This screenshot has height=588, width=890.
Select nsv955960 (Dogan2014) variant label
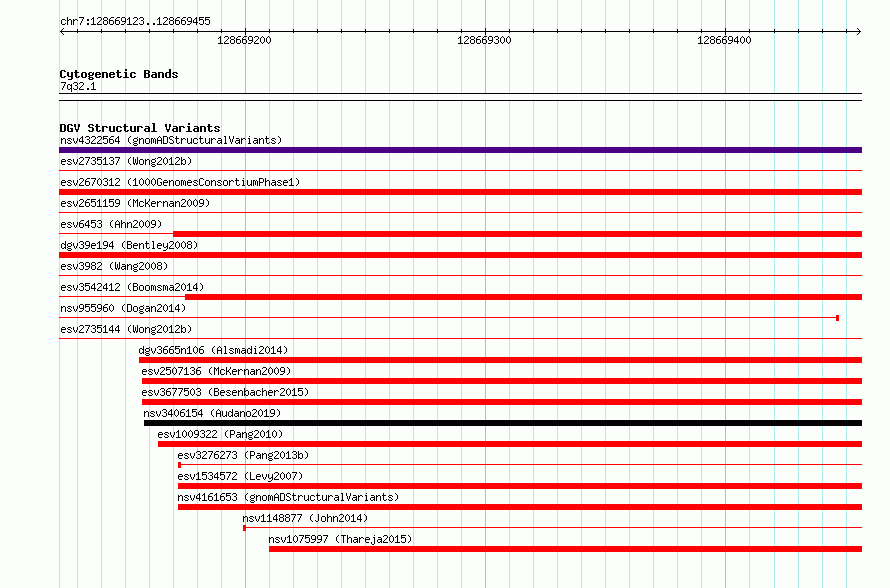123,308
